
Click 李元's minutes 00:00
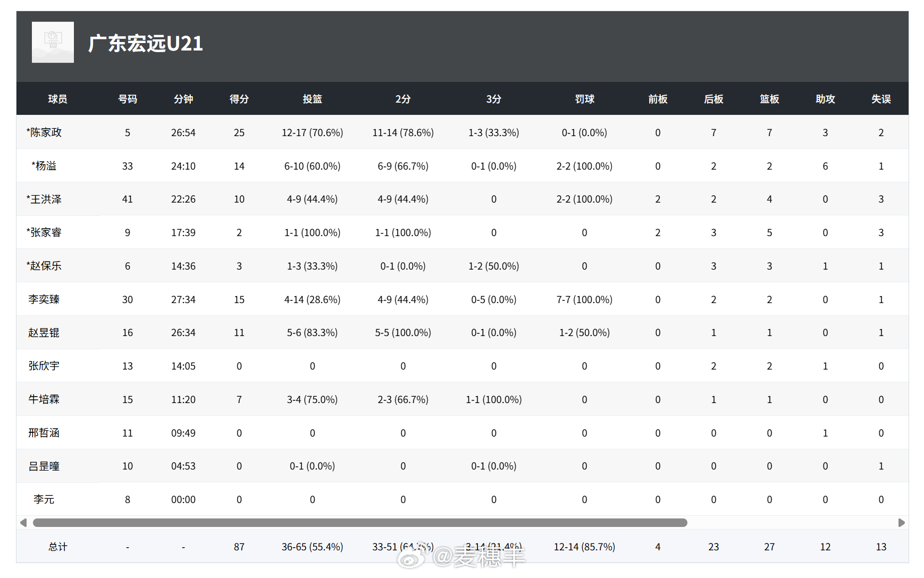tap(183, 499)
